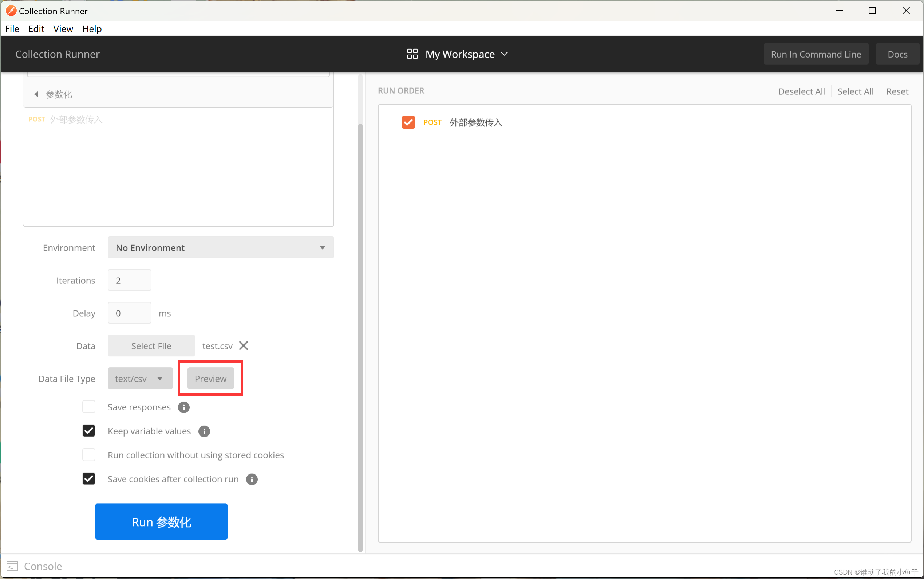Click the Iterations input field
Image resolution: width=924 pixels, height=579 pixels.
tap(129, 280)
